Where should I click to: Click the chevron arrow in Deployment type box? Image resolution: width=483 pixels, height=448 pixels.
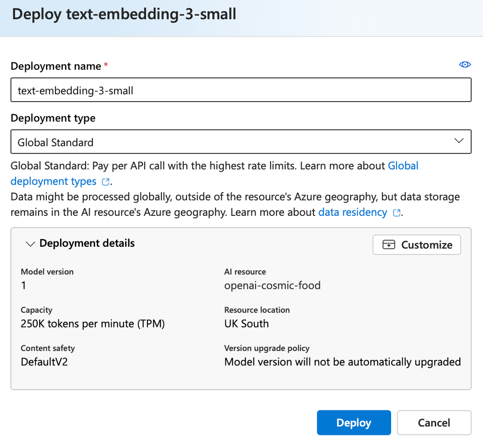pyautogui.click(x=459, y=141)
